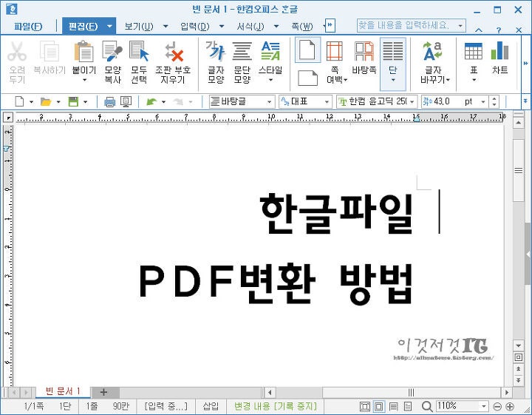Screen dimensions: 532x415
Task: Select first page view mode icon in status bar
Action: 365,407
